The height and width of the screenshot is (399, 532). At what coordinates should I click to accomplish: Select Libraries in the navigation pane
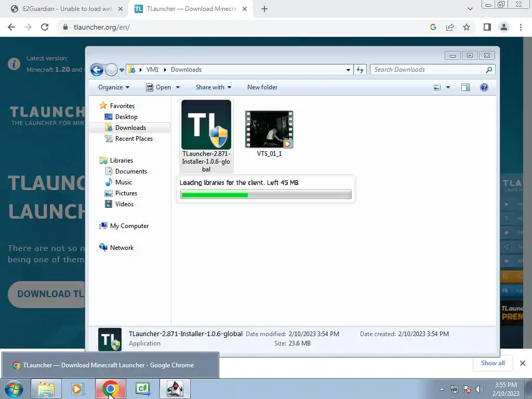tap(116, 161)
